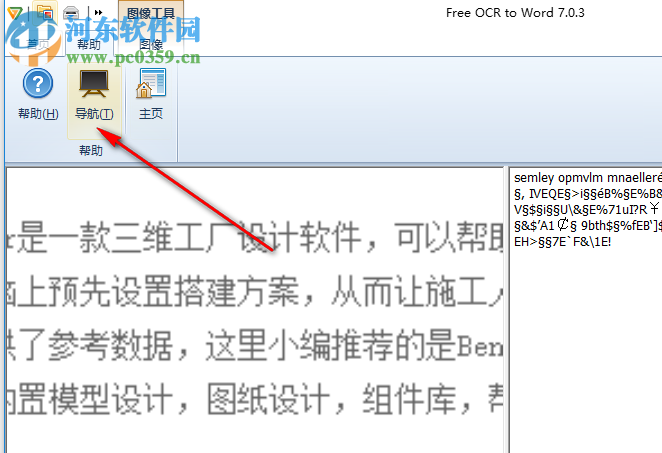
Task: Click OCR text line starting '§, IVEQE§'
Action: pos(588,194)
